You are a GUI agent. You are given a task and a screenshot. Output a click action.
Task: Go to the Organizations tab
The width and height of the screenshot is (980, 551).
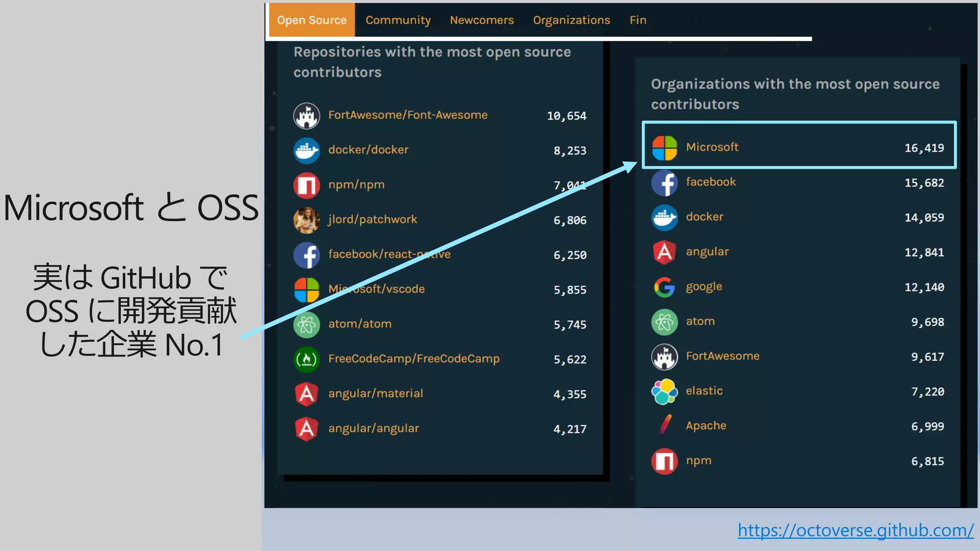click(571, 20)
